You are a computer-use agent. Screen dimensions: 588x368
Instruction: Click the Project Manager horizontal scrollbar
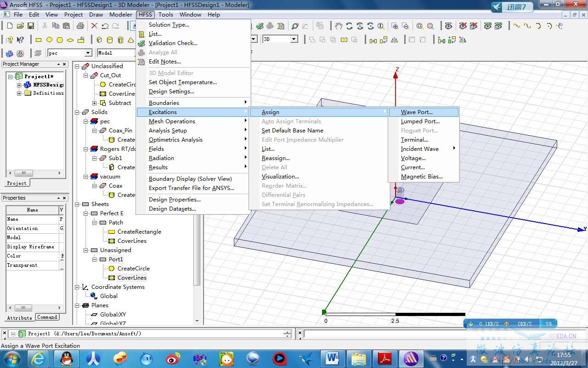[35, 173]
